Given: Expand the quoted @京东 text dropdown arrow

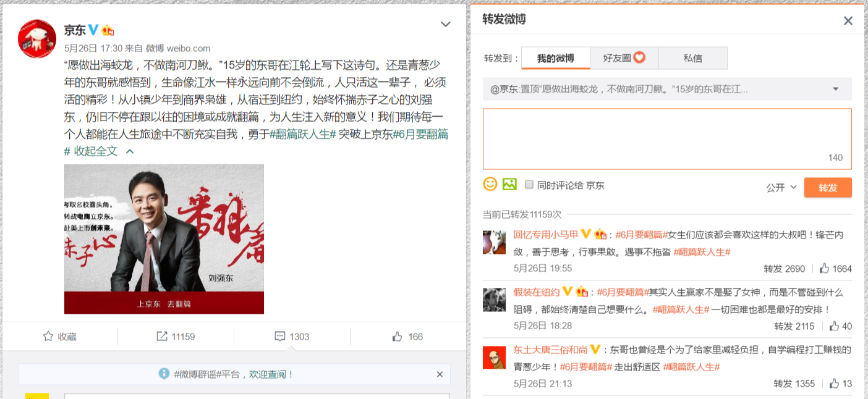Looking at the screenshot, I should 836,89.
